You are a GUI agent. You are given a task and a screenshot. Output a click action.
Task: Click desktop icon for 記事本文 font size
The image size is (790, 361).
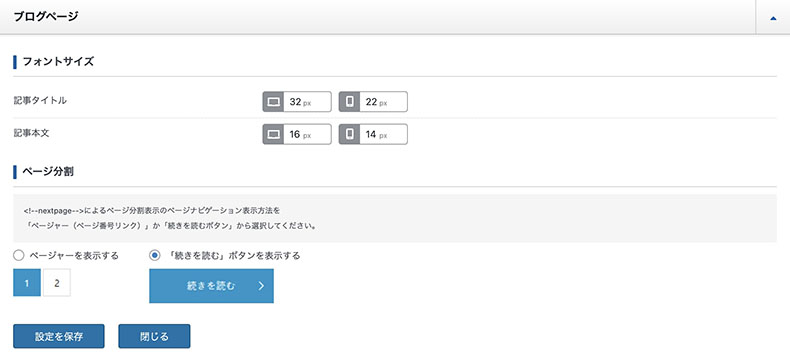[x=273, y=134]
